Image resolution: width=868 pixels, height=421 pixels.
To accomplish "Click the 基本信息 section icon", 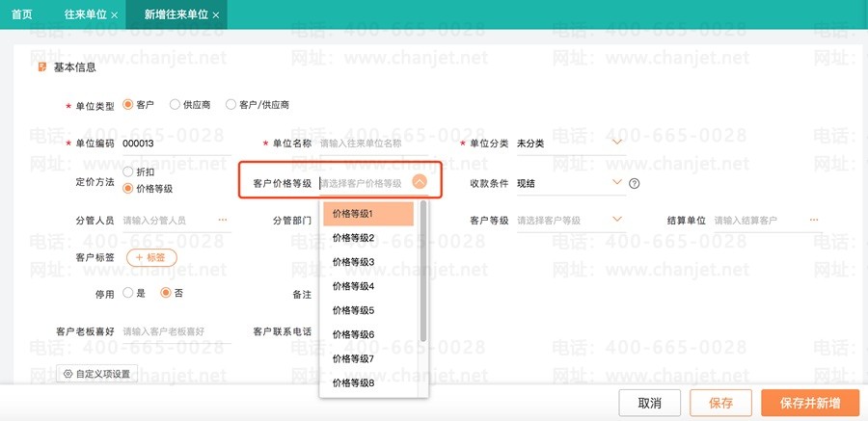I will [x=42, y=67].
